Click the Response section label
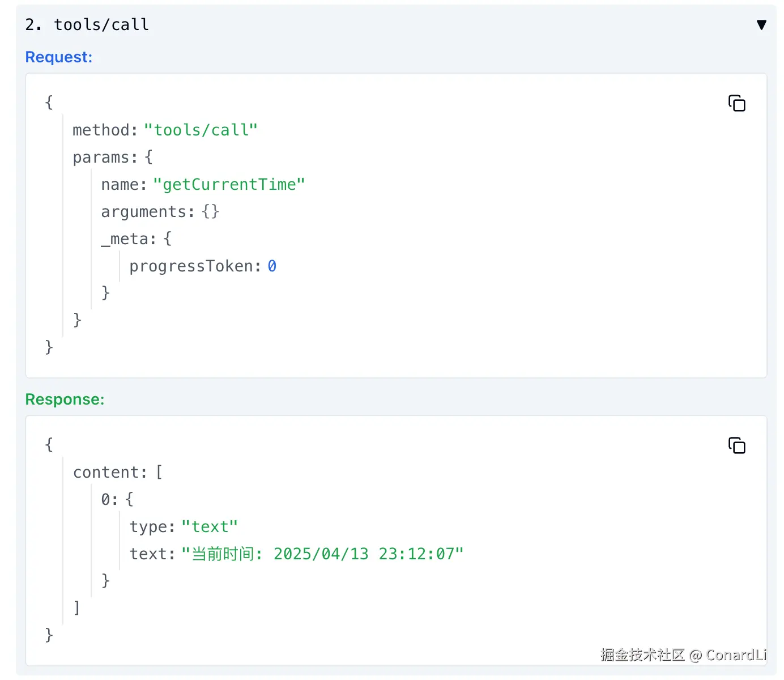This screenshot has width=784, height=680. click(x=65, y=399)
